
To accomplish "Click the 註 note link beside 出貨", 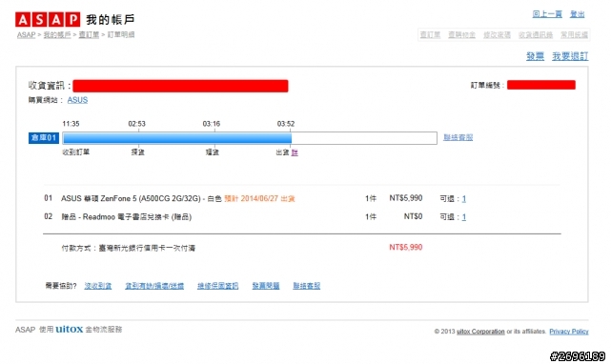I will click(295, 152).
